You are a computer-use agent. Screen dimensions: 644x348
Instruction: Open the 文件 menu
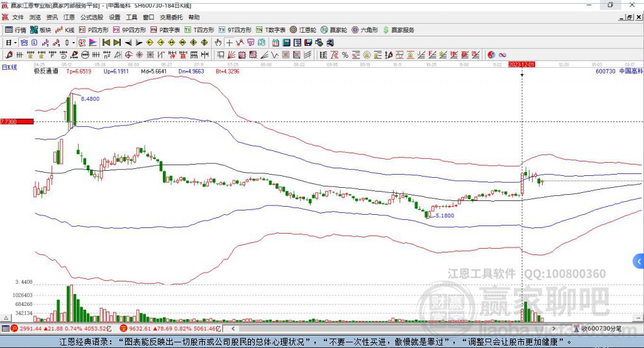pyautogui.click(x=18, y=17)
